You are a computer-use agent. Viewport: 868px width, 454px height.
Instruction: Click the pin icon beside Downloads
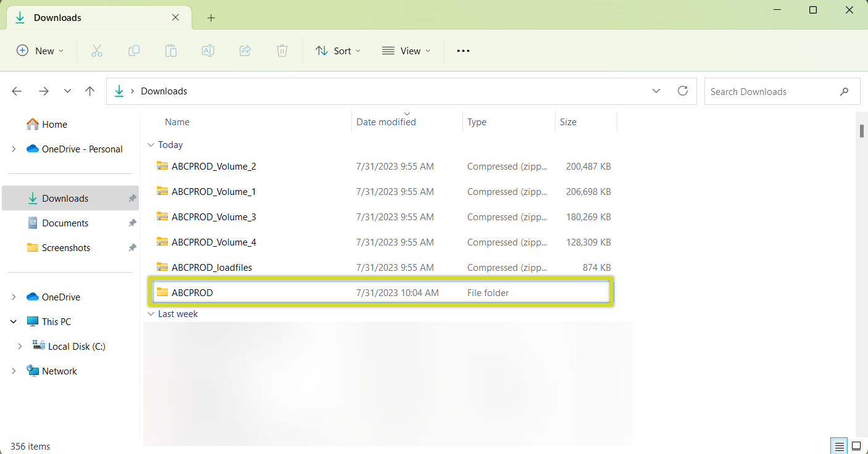[132, 198]
